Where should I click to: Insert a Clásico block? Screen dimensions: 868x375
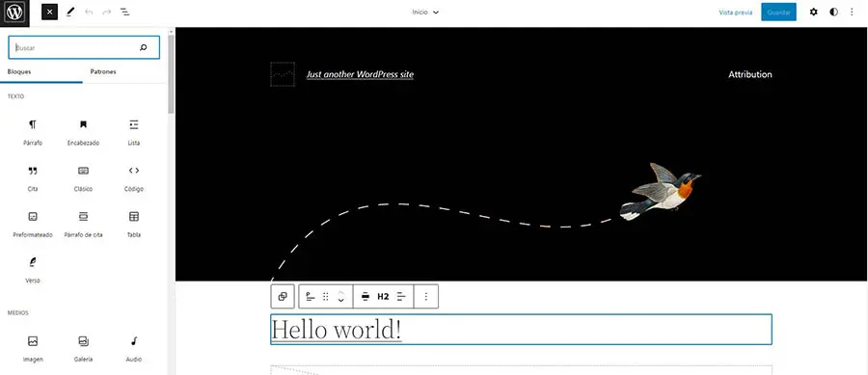(83, 178)
